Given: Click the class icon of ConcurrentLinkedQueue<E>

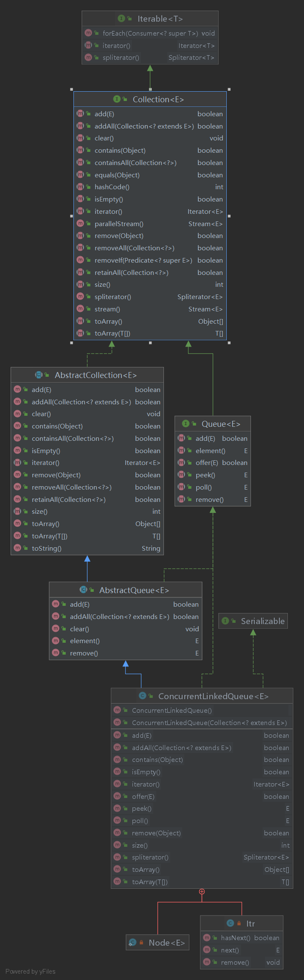Looking at the screenshot, I should point(142,696).
